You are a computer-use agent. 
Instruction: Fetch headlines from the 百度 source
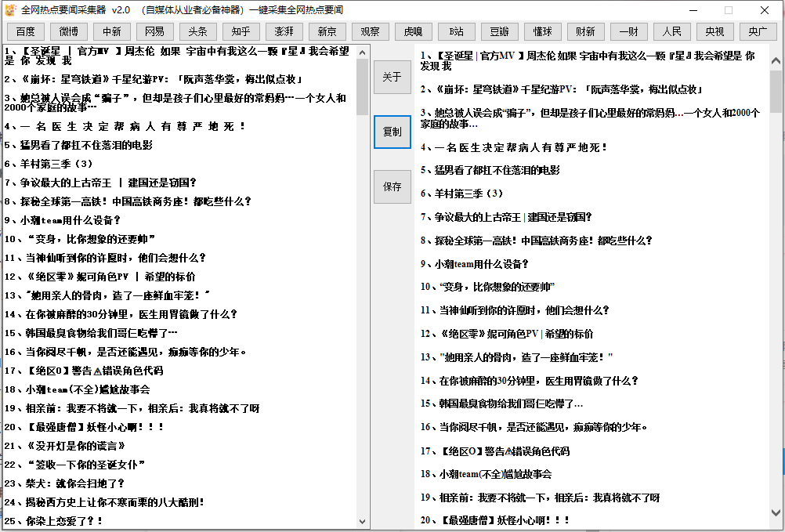(x=25, y=31)
